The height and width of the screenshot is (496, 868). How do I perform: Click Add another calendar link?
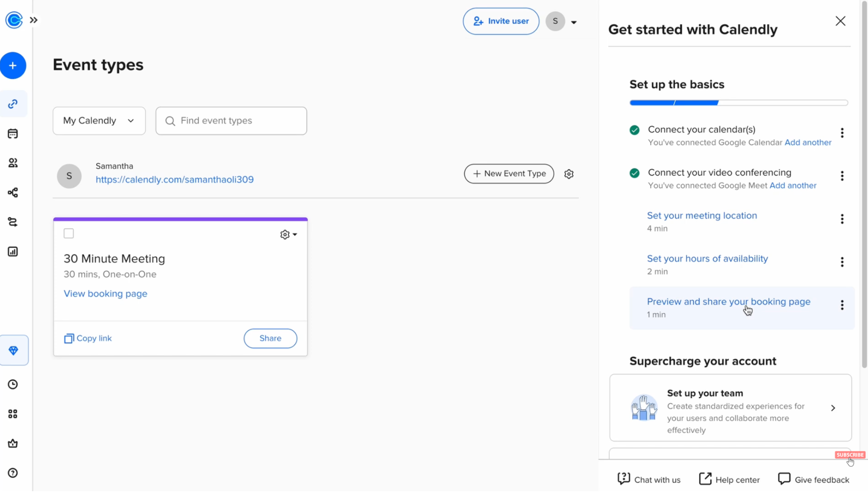tap(808, 142)
